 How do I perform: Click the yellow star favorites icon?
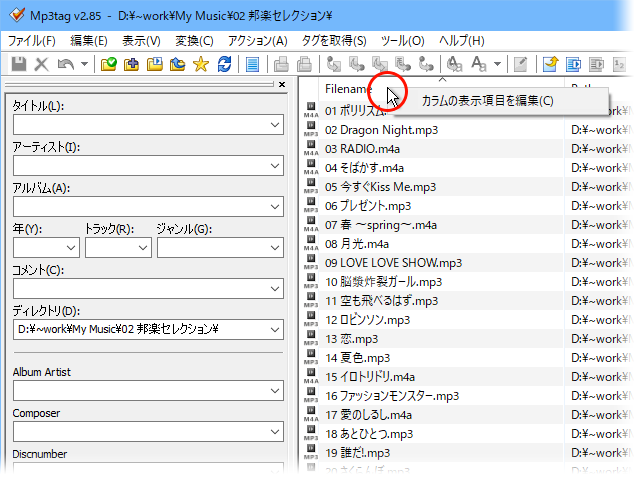tap(200, 64)
